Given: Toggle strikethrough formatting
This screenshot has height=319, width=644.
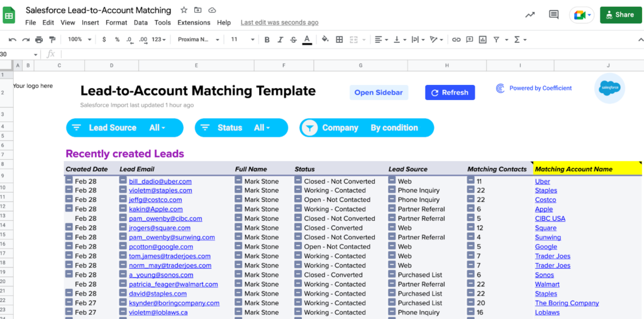Looking at the screenshot, I should click(x=293, y=40).
